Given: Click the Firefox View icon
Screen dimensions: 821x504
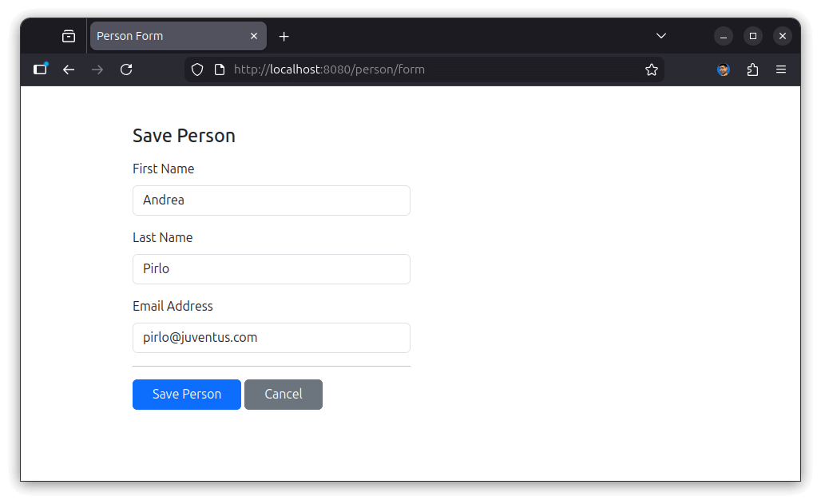Looking at the screenshot, I should tap(69, 36).
